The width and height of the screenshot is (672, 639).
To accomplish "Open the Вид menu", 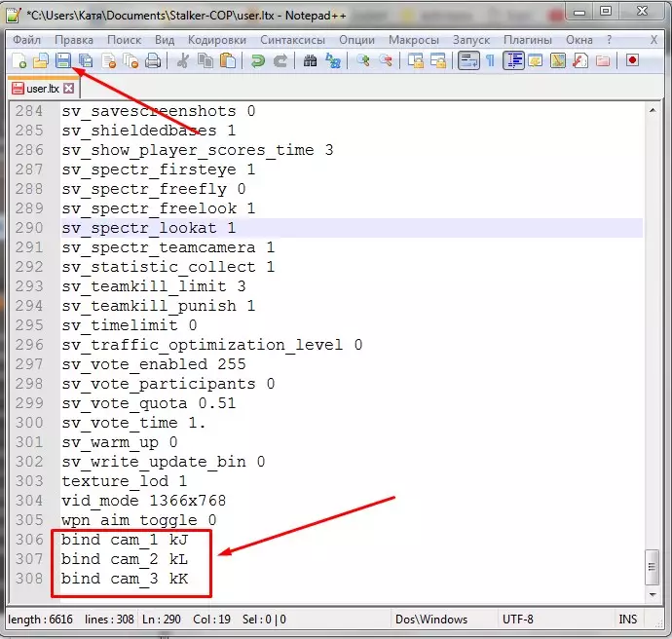I will pos(165,40).
